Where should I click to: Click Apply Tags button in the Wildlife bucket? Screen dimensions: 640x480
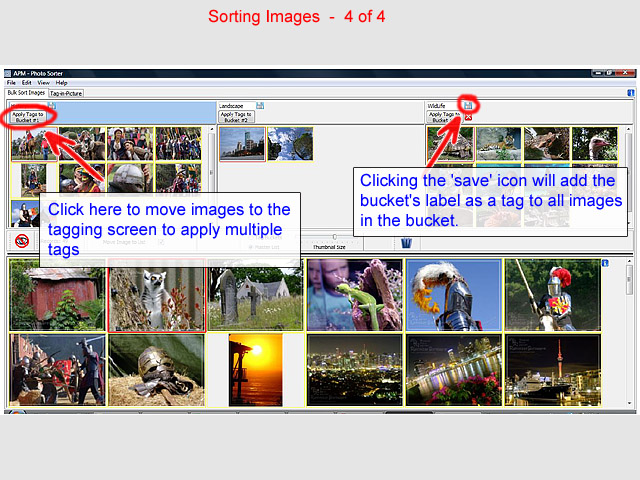click(444, 117)
